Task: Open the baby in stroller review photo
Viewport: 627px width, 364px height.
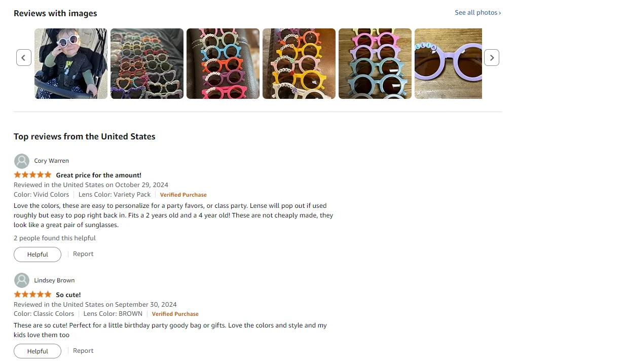Action: pyautogui.click(x=71, y=63)
